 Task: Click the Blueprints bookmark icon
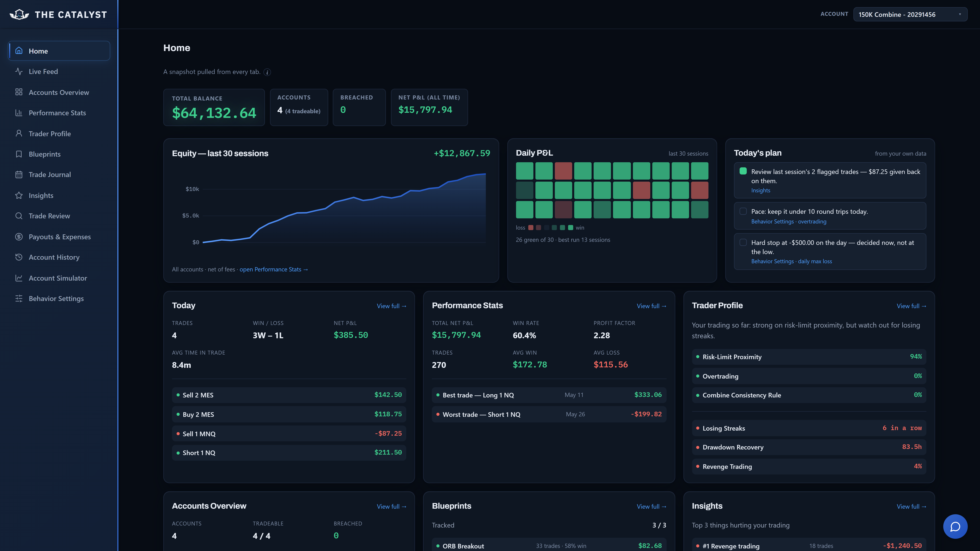pos(19,154)
